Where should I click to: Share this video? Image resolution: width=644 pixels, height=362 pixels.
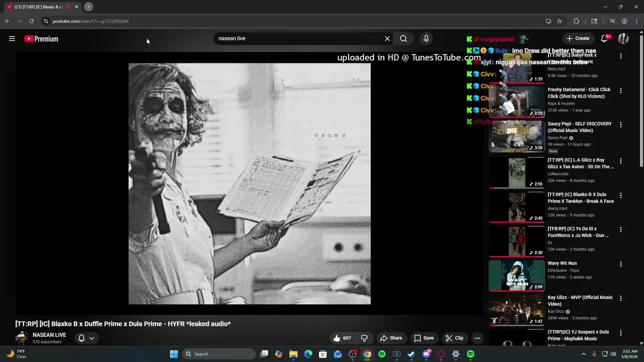point(391,338)
